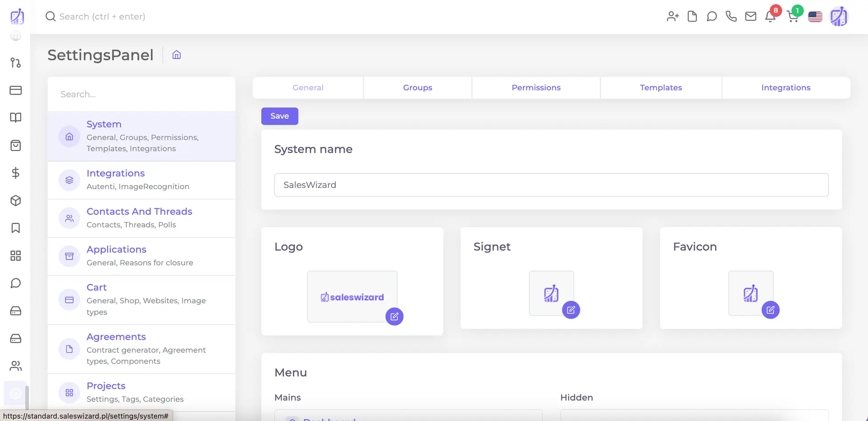Select the Agreements settings section
Viewport: 868px width, 421px height.
click(x=116, y=337)
